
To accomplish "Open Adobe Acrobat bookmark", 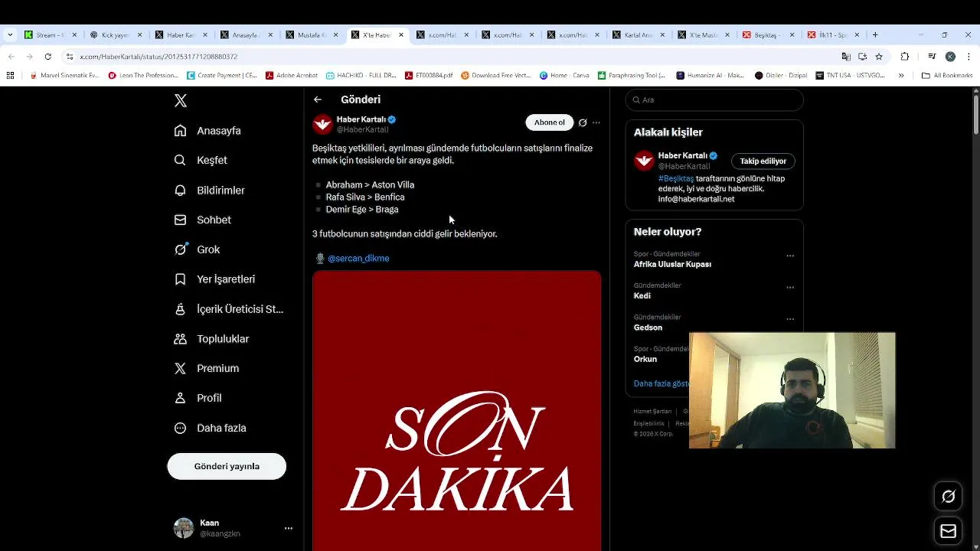I will tap(292, 76).
